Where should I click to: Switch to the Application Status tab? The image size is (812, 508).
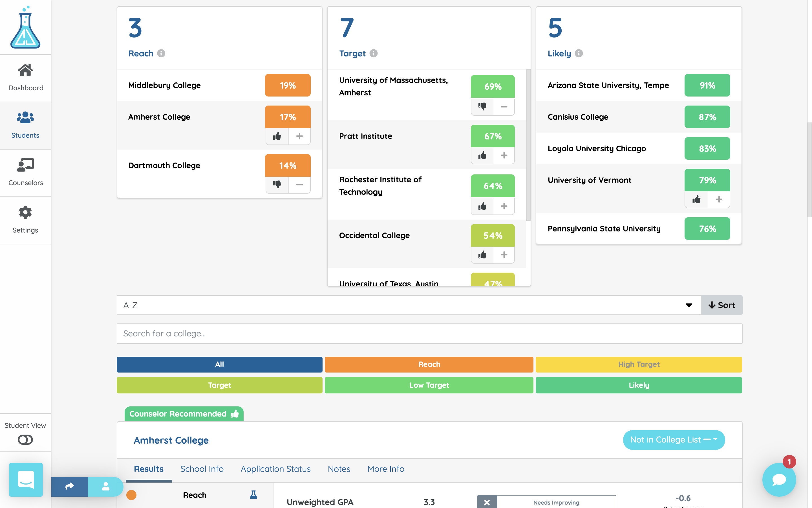[x=275, y=469]
